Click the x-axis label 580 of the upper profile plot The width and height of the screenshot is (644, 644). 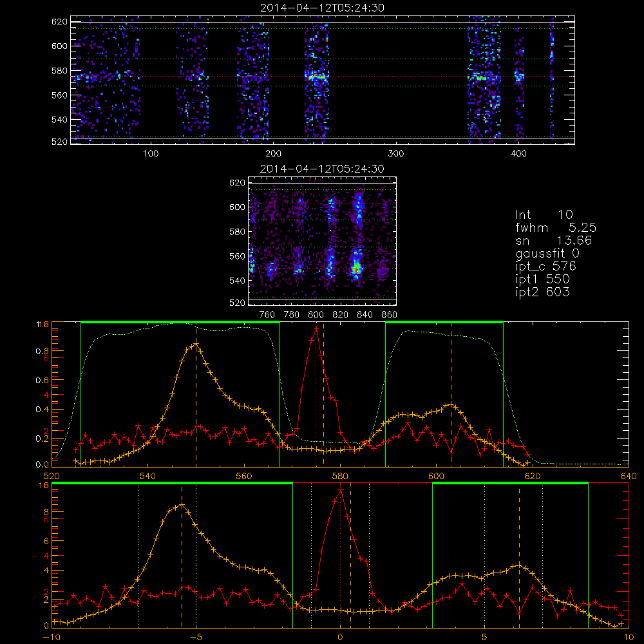[341, 477]
